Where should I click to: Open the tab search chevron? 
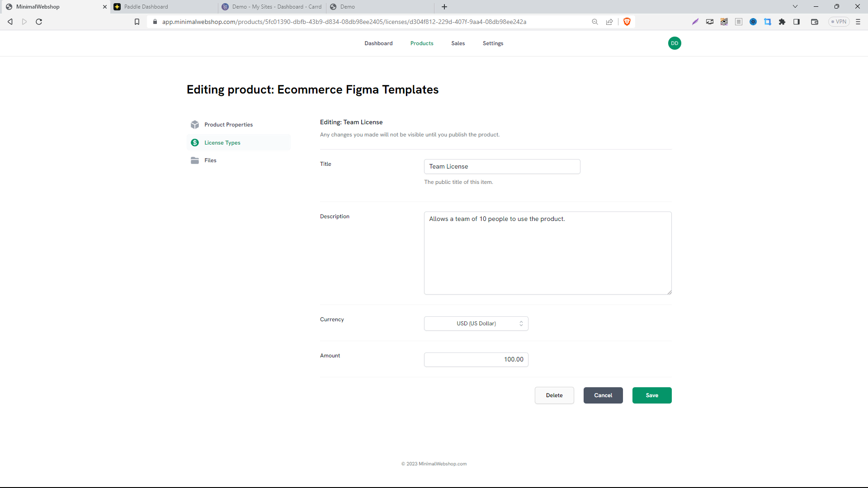(x=795, y=7)
